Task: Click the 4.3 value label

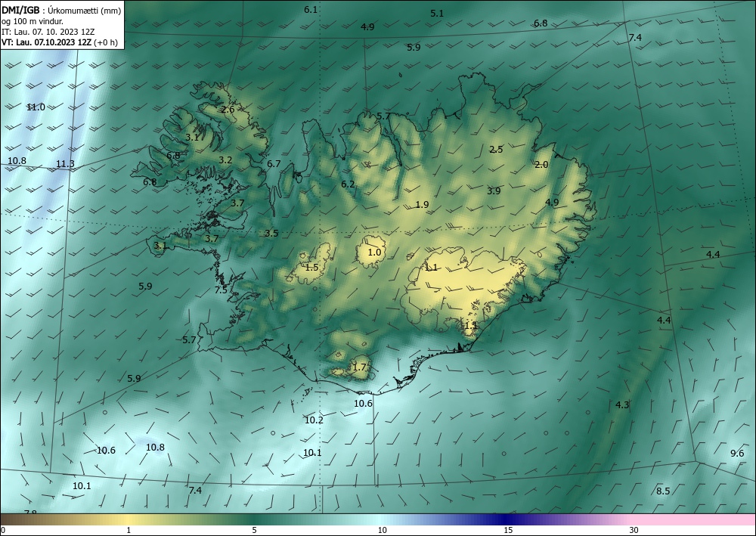Action: tap(622, 405)
